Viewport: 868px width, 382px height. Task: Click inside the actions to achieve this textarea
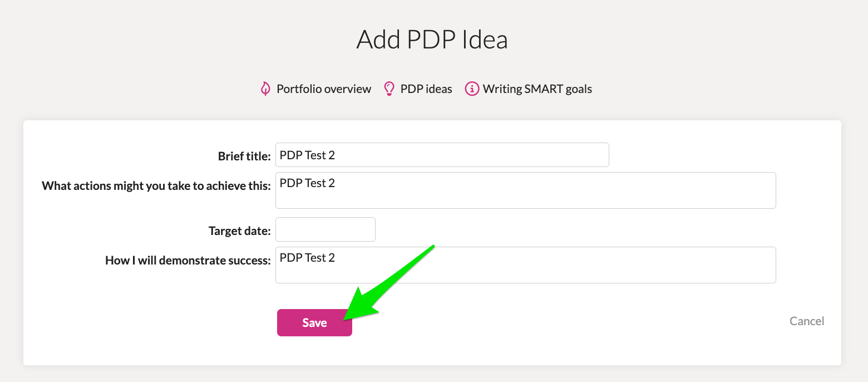click(x=526, y=190)
